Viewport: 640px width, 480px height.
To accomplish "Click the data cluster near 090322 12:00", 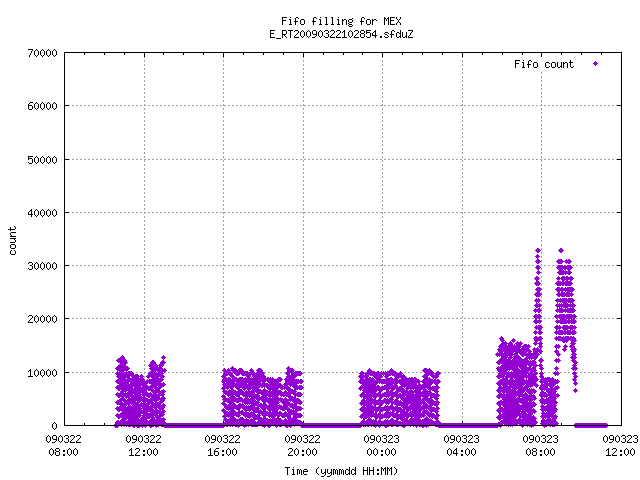I will tap(140, 392).
